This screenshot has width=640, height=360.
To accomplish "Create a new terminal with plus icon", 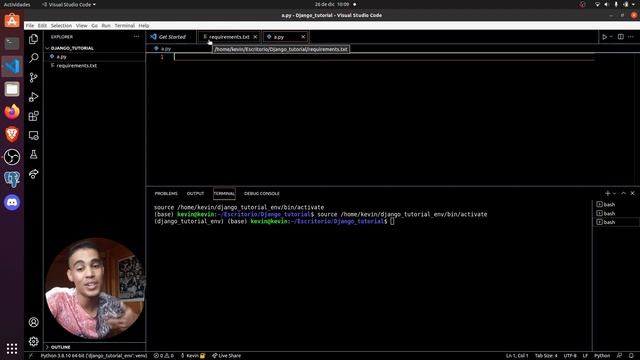I will 607,193.
